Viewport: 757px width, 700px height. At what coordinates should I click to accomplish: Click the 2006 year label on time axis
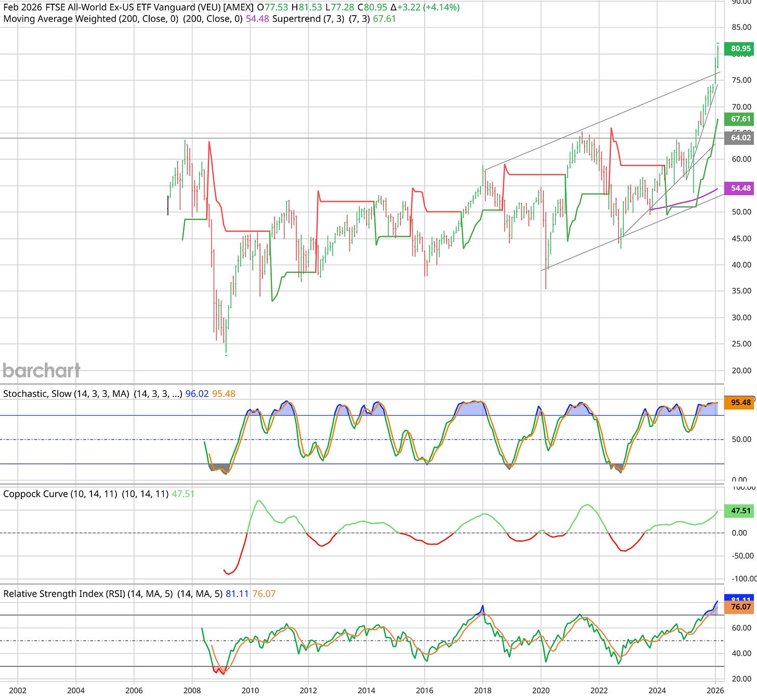(x=134, y=690)
